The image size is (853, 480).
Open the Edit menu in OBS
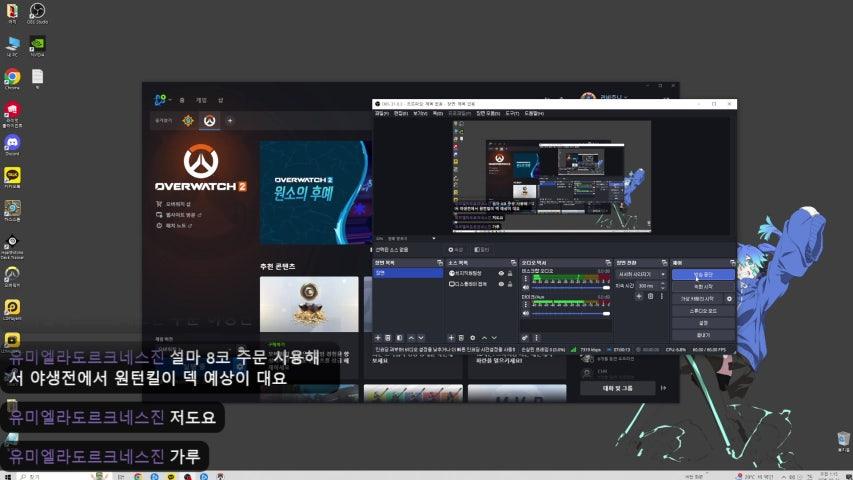(400, 114)
